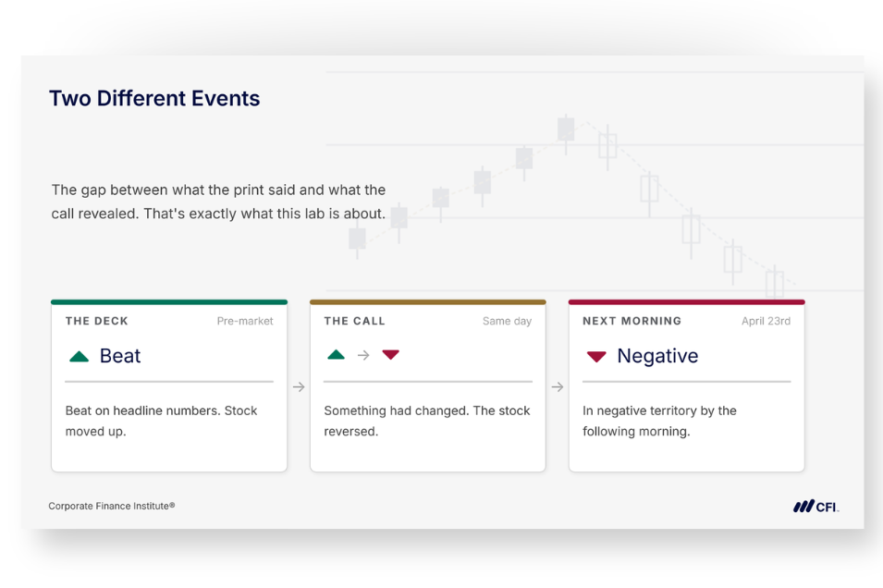This screenshot has height=588, width=883.
Task: Click the arrow between The Deck and The Call cards
Action: pos(299,387)
